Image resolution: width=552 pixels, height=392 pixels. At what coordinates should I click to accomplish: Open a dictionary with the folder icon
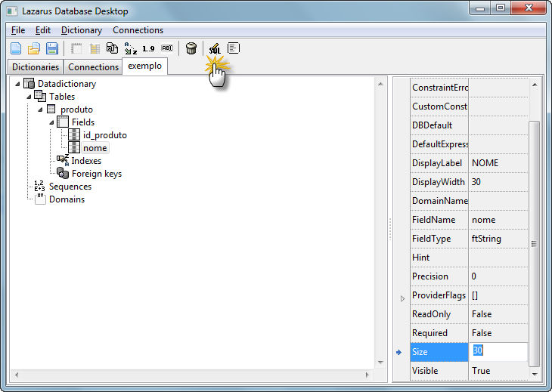34,48
